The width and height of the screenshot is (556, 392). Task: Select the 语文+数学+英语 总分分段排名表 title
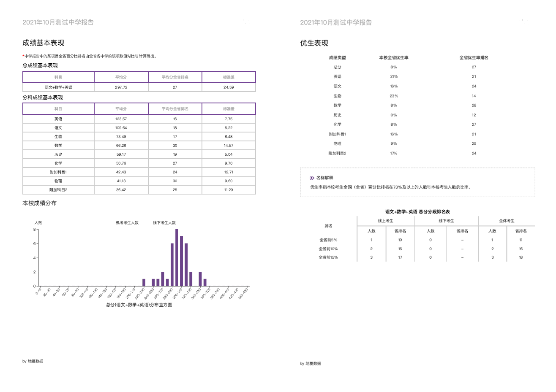click(417, 212)
